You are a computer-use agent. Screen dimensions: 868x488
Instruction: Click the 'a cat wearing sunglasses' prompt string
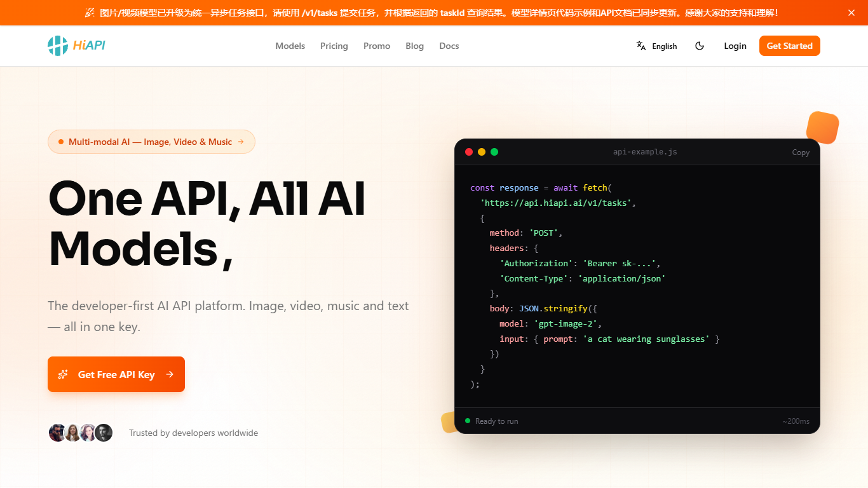(x=646, y=339)
